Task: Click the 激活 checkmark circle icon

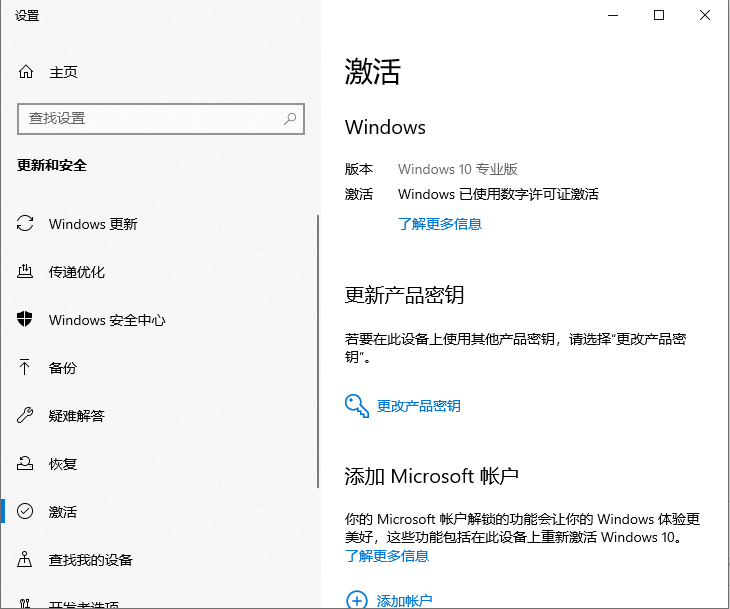Action: coord(26,512)
